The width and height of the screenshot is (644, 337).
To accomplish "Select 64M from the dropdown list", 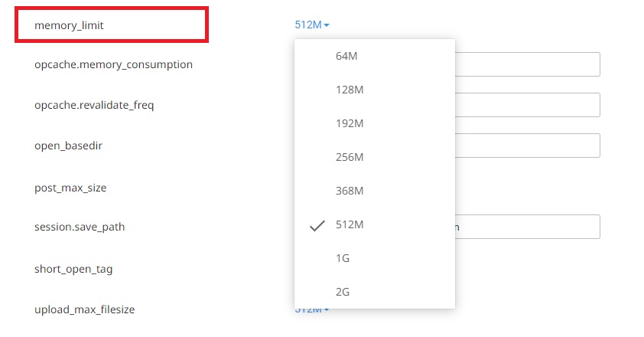I will point(375,56).
